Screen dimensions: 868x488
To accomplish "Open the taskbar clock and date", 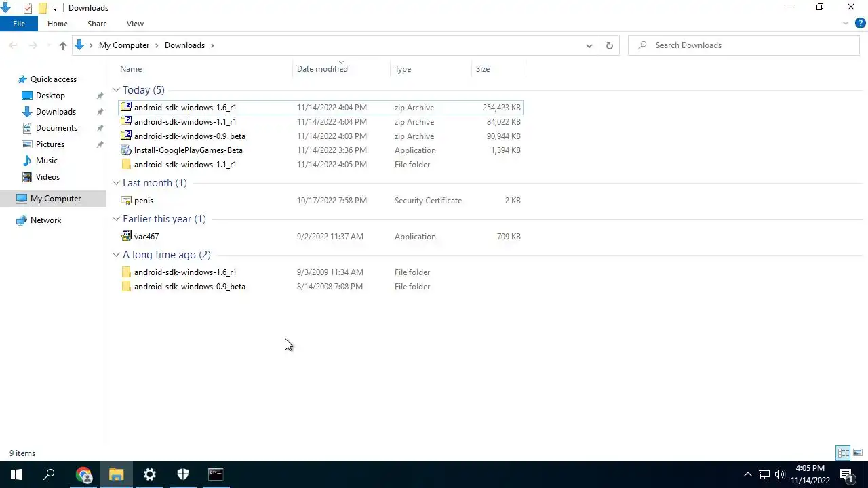I will (810, 474).
